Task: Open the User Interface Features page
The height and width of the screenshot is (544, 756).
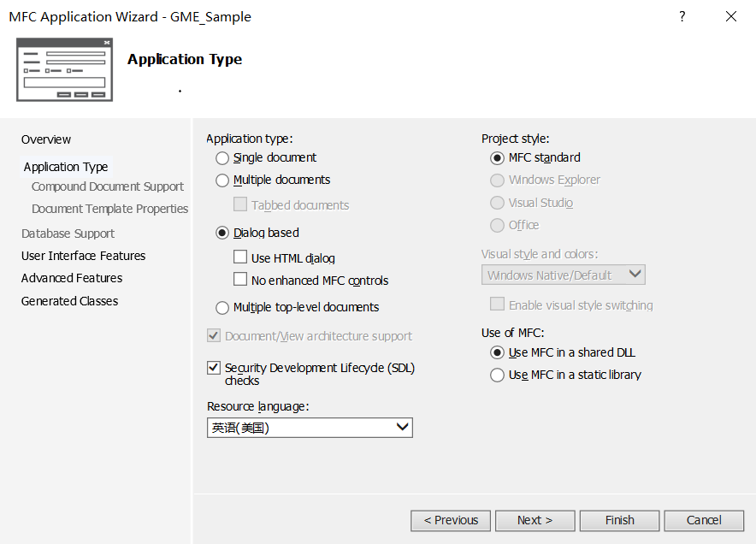Action: pyautogui.click(x=83, y=256)
